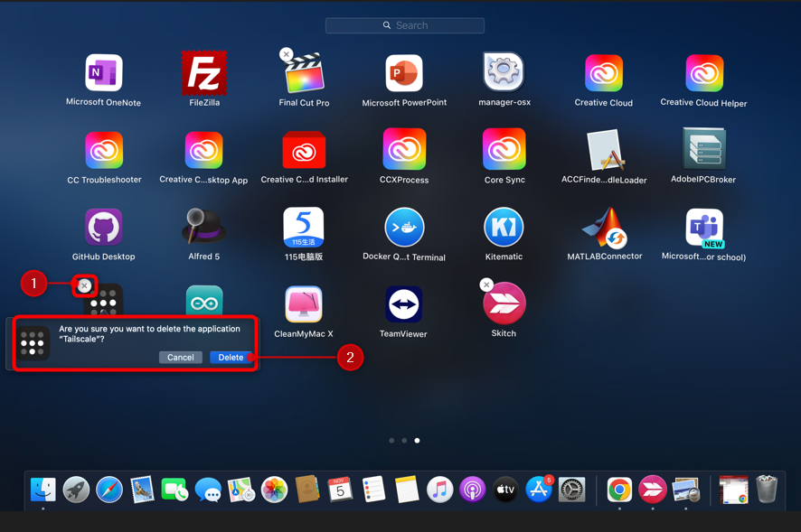Click the Launchpad search field
The height and width of the screenshot is (532, 801).
[405, 25]
